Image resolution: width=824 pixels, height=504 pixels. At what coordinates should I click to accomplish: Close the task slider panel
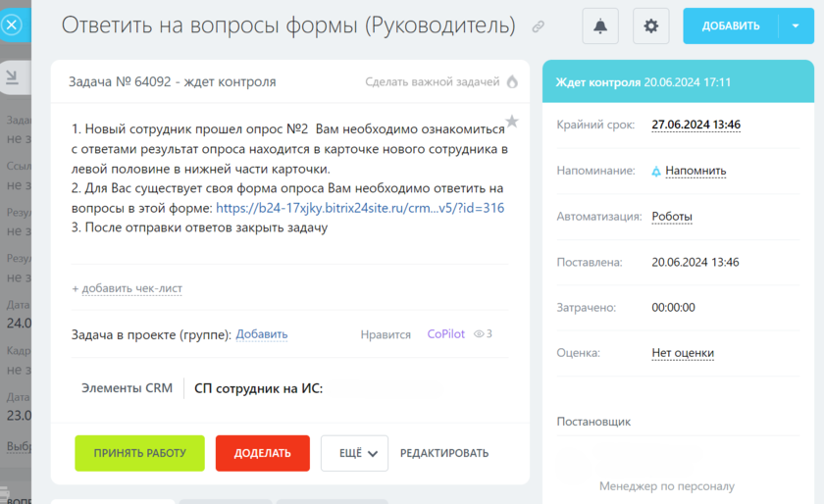[12, 25]
